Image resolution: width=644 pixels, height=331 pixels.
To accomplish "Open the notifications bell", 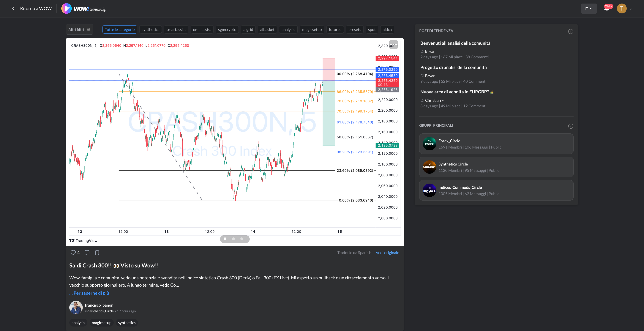I will [607, 9].
